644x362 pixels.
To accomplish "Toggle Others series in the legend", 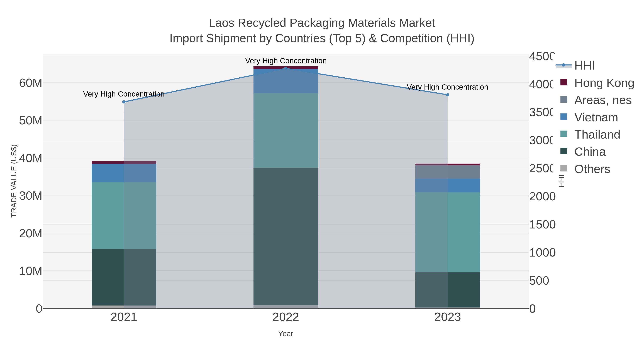I will point(585,169).
